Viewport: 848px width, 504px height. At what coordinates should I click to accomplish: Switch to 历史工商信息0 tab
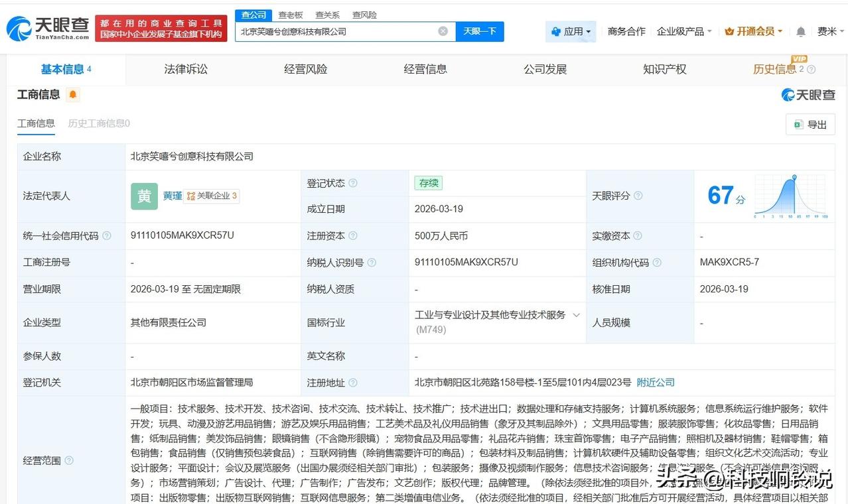[x=98, y=123]
